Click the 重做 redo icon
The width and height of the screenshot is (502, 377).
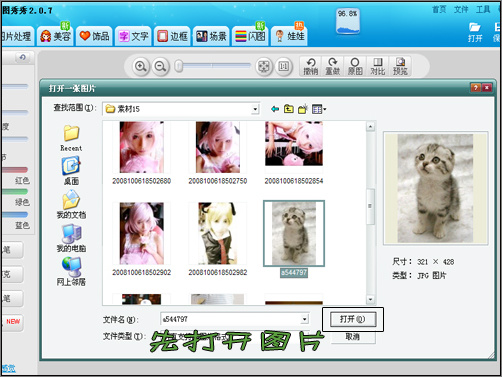(x=333, y=66)
